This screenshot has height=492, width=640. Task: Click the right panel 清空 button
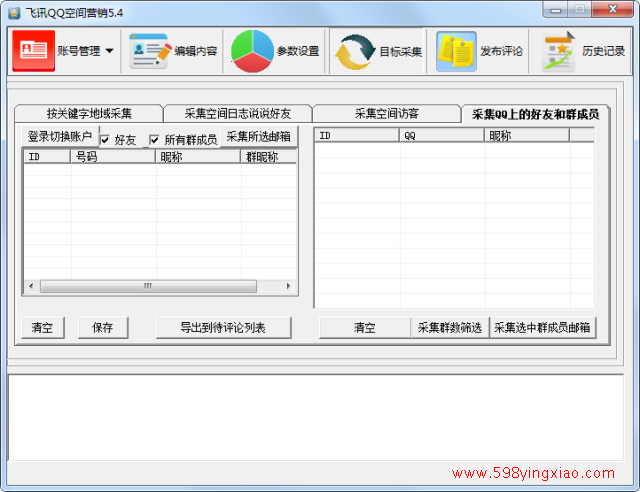[365, 327]
